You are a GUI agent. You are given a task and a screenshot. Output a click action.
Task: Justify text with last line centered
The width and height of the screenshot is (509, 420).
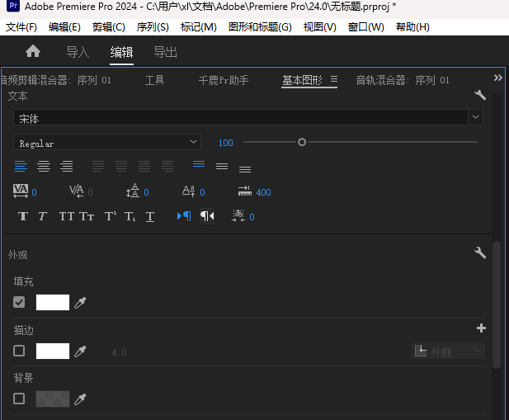[x=121, y=166]
